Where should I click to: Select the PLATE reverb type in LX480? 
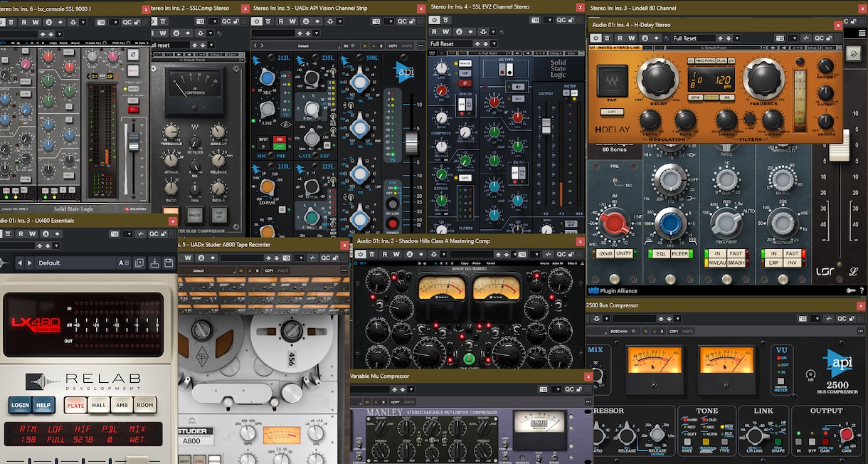[75, 405]
